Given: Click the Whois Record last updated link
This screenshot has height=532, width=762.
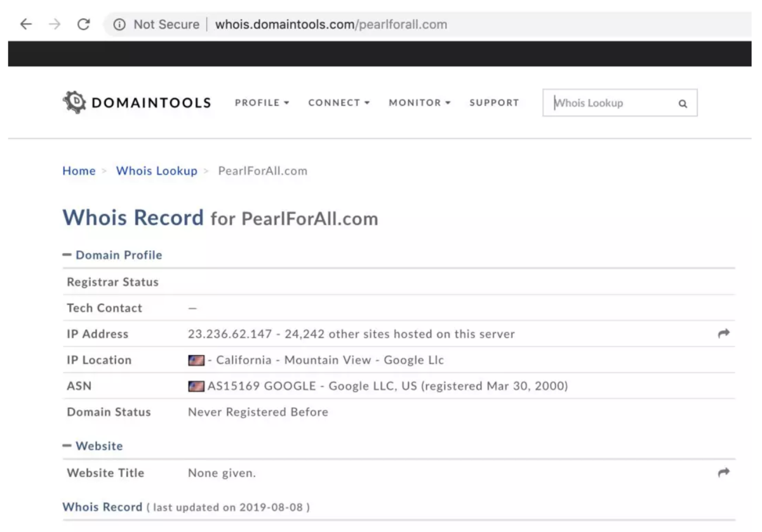Looking at the screenshot, I should 102,507.
